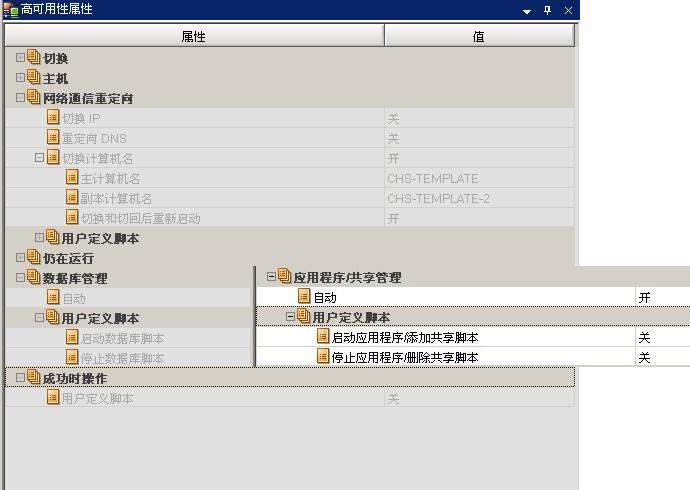Open the panel's window position dropdown arrow
This screenshot has height=490, width=690.
pos(527,11)
